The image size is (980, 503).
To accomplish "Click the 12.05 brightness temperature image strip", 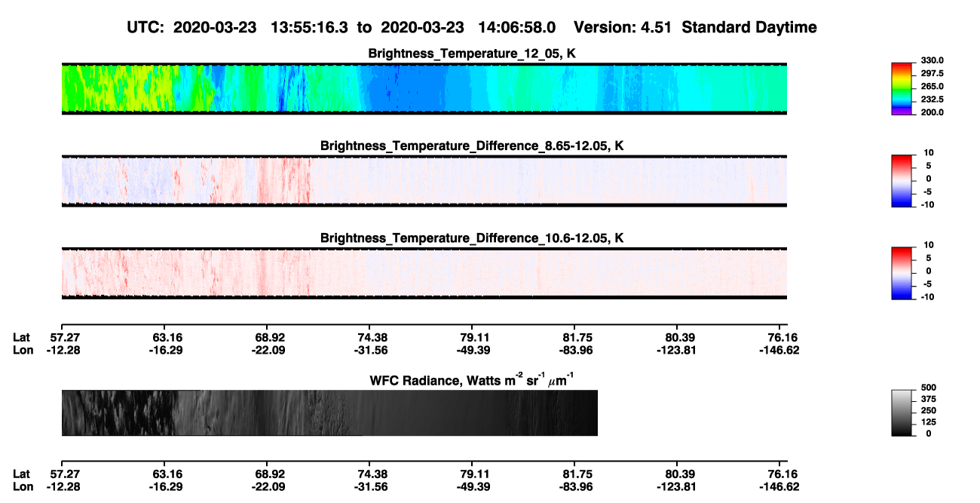I will pyautogui.click(x=424, y=88).
